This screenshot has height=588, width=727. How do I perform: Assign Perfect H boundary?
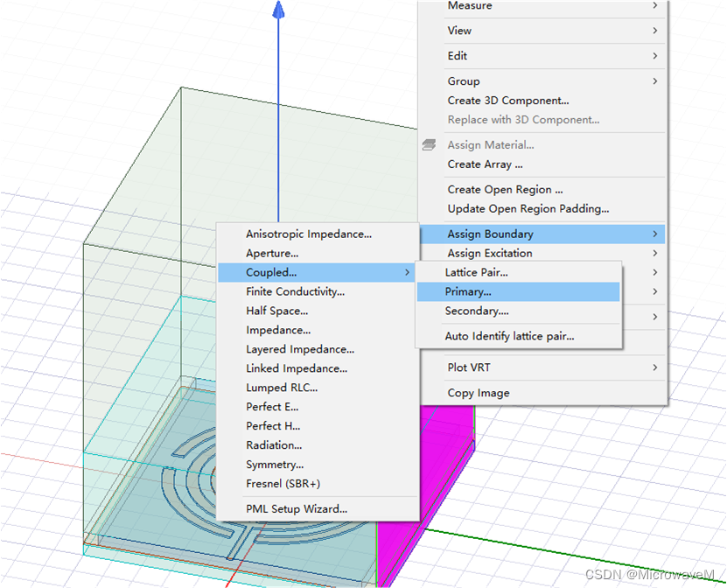coord(318,426)
